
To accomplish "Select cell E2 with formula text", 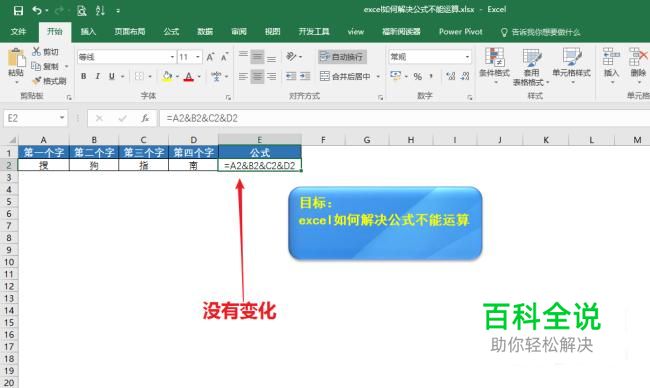I will coord(260,165).
